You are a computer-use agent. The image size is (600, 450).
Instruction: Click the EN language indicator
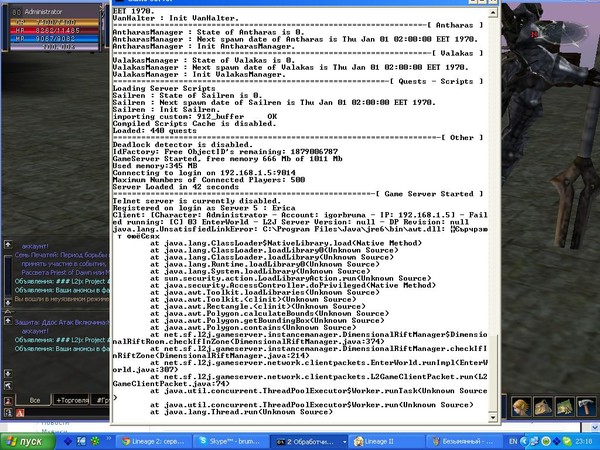(x=512, y=442)
